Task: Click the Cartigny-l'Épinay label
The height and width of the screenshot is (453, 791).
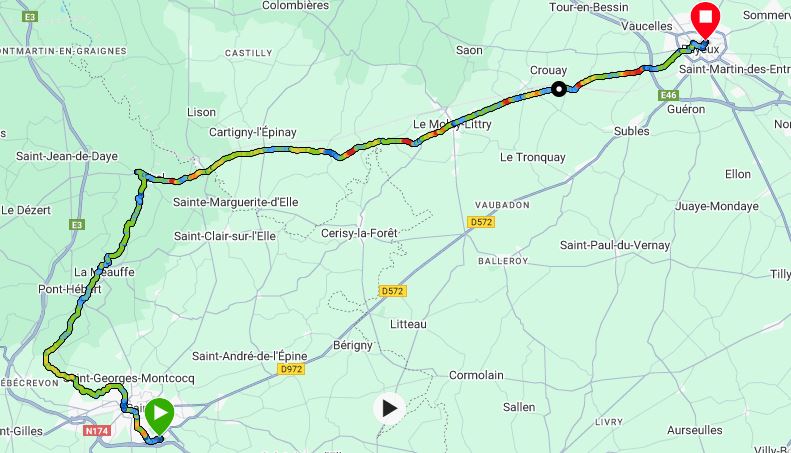Action: [253, 132]
